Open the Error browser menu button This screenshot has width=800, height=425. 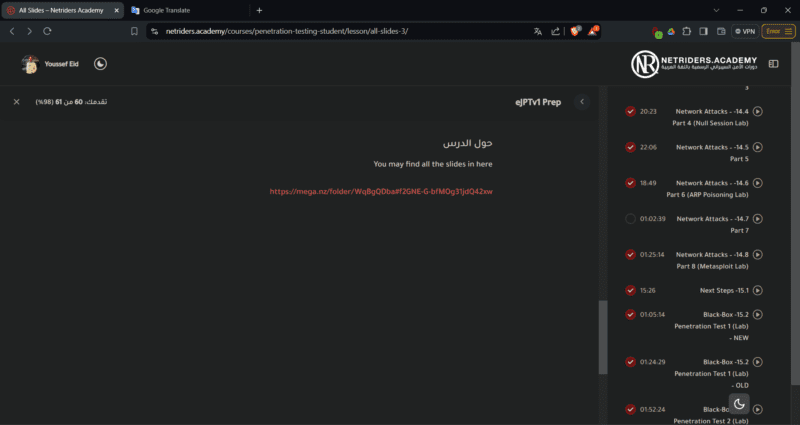tap(779, 31)
